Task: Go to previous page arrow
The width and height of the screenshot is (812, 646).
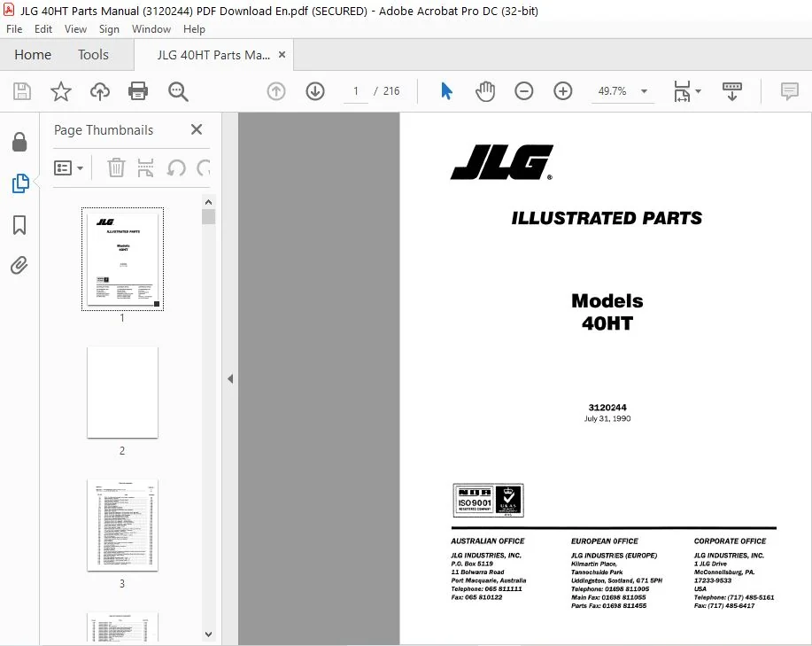Action: [x=276, y=91]
